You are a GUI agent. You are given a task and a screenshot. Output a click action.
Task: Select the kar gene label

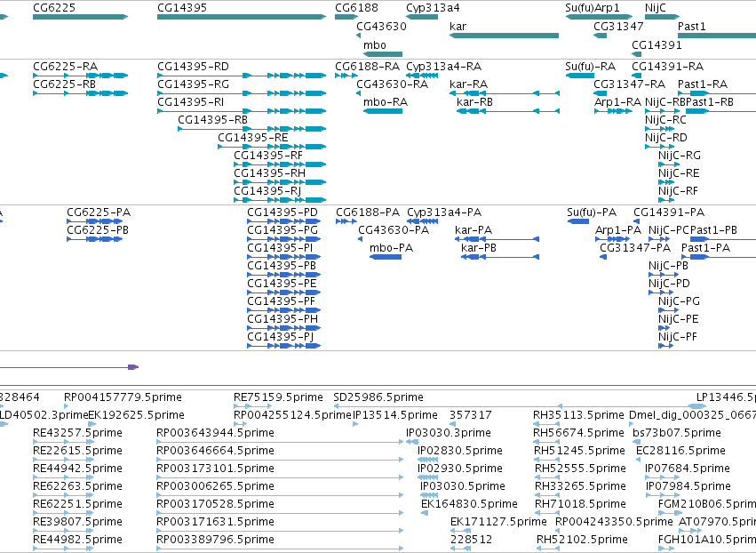coord(458,27)
